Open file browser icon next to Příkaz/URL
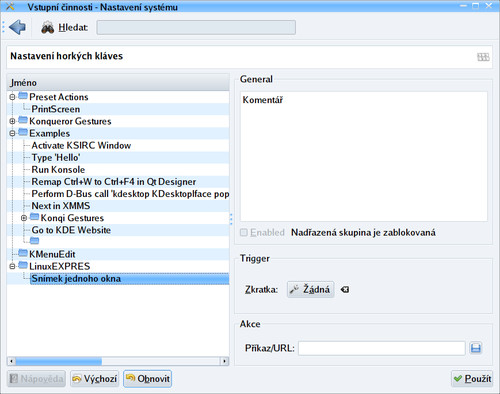Image resolution: width=500 pixels, height=394 pixels. (x=476, y=348)
